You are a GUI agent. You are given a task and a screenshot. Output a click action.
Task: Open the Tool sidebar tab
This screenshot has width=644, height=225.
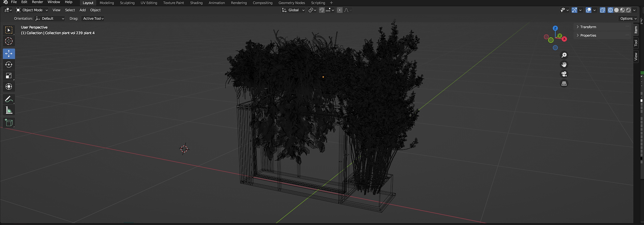pyautogui.click(x=636, y=43)
